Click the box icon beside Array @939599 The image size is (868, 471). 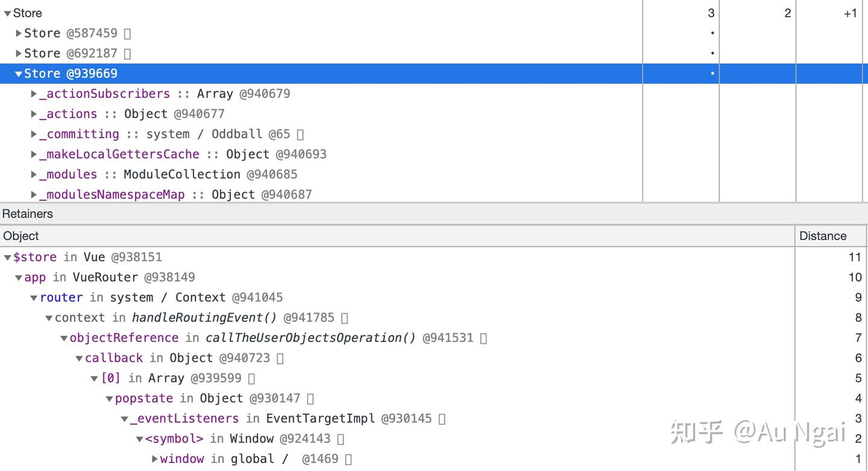tap(251, 379)
